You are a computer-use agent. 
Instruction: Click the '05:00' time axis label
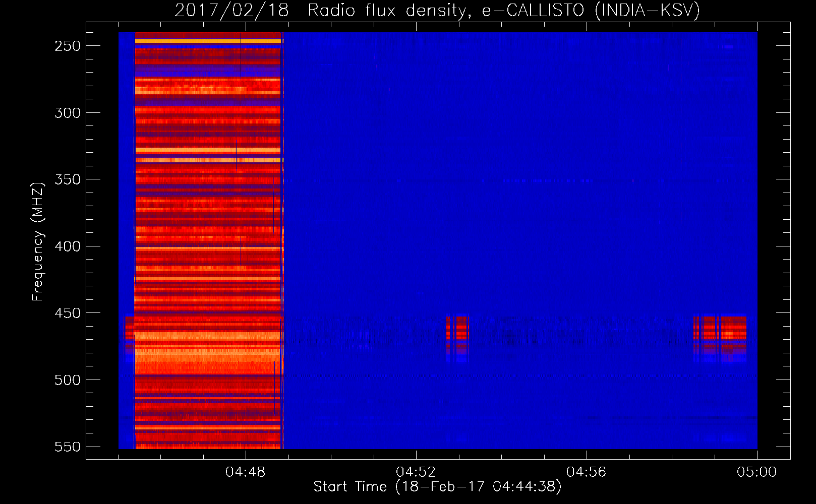757,472
